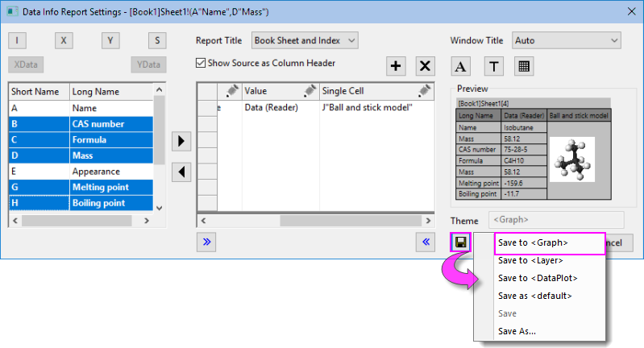Screen dimensions: 644x348
Task: Select row D Mass
Action: tap(81, 155)
